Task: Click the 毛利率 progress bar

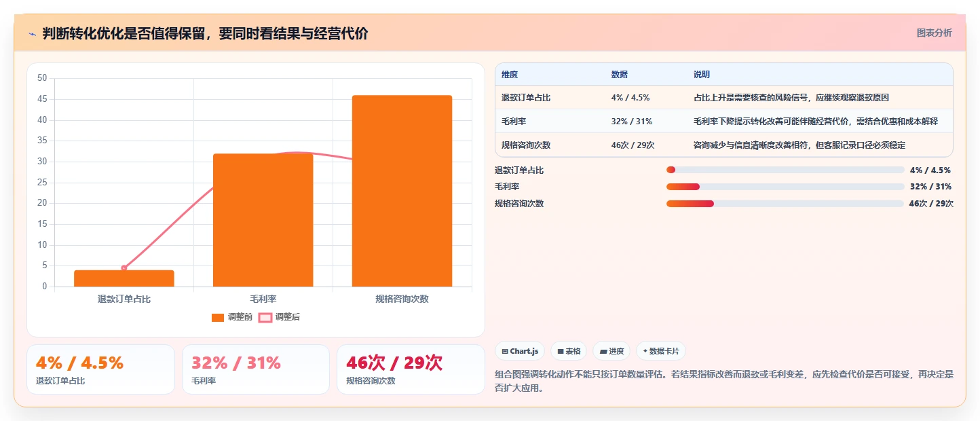Action: click(785, 187)
